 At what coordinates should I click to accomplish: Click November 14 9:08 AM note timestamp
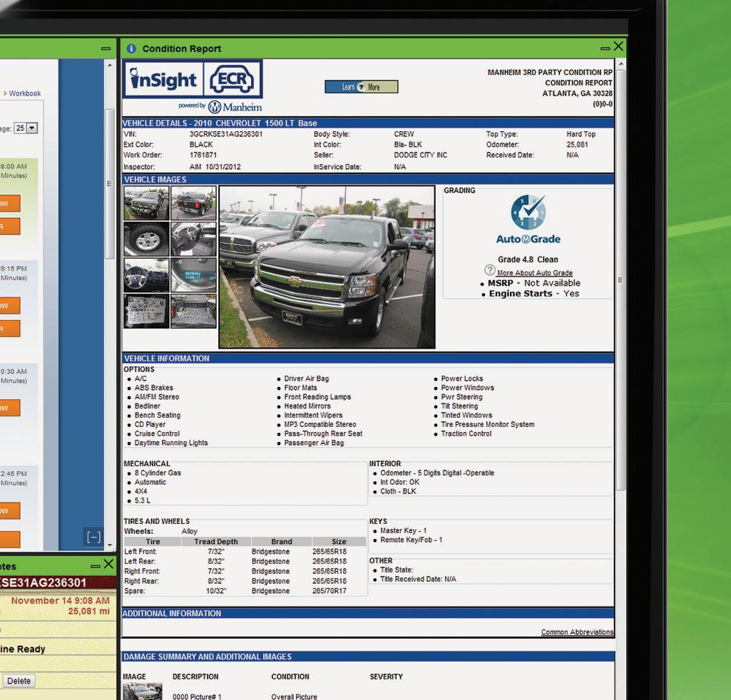pyautogui.click(x=60, y=601)
